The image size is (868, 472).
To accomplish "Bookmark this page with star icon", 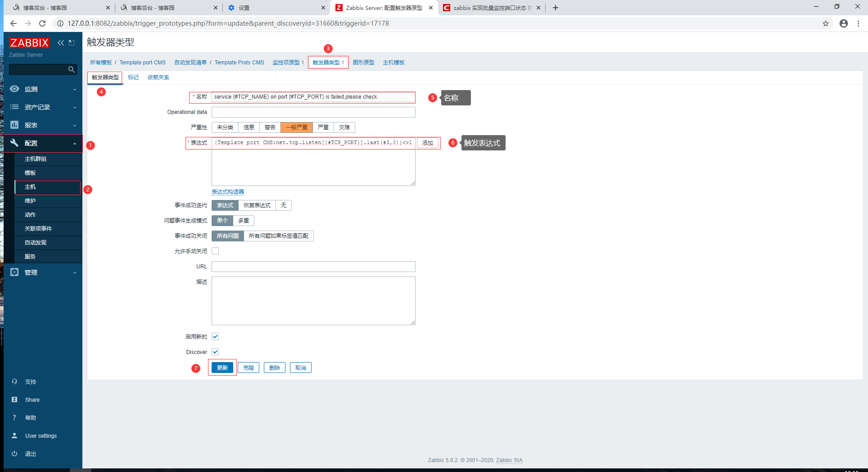I will (x=826, y=23).
